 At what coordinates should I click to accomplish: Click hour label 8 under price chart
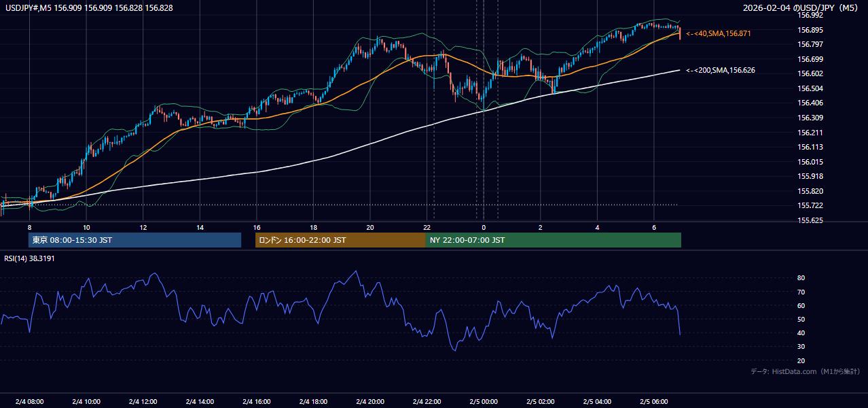coord(29,227)
